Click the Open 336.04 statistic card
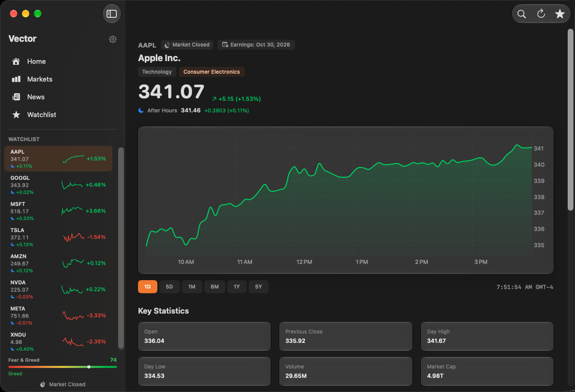This screenshot has width=575, height=392. tap(204, 336)
